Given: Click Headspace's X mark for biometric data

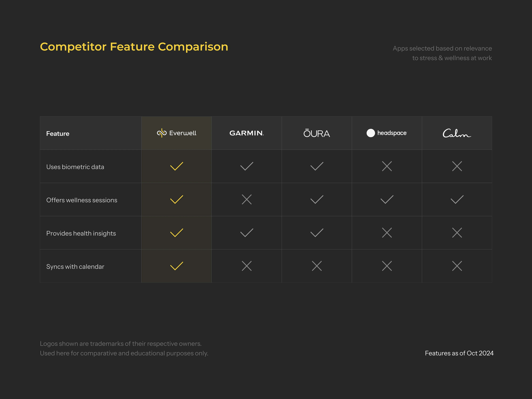Looking at the screenshot, I should tap(387, 166).
